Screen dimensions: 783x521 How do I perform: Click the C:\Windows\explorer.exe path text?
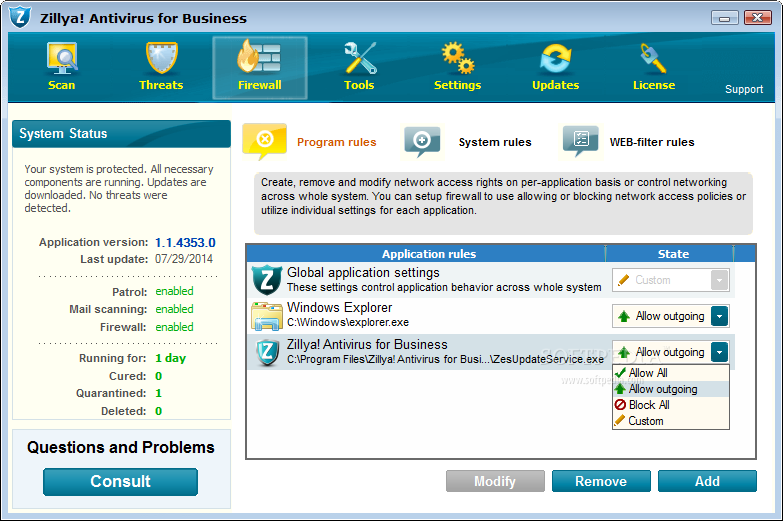click(x=348, y=323)
